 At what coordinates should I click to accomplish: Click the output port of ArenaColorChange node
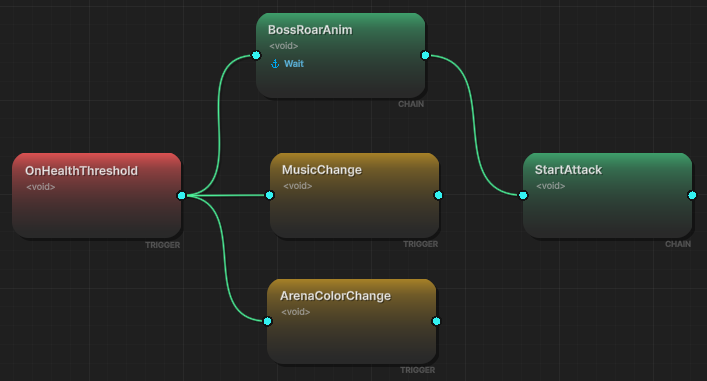pyautogui.click(x=436, y=321)
